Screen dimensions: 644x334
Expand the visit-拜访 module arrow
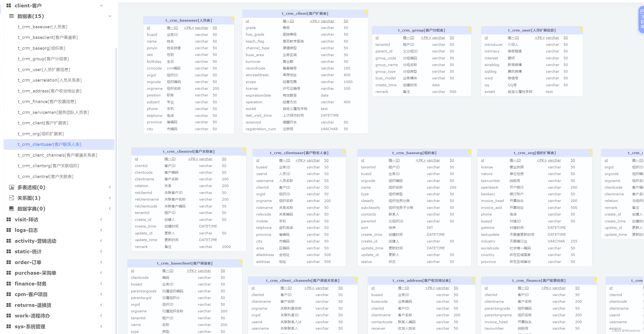coord(101,219)
